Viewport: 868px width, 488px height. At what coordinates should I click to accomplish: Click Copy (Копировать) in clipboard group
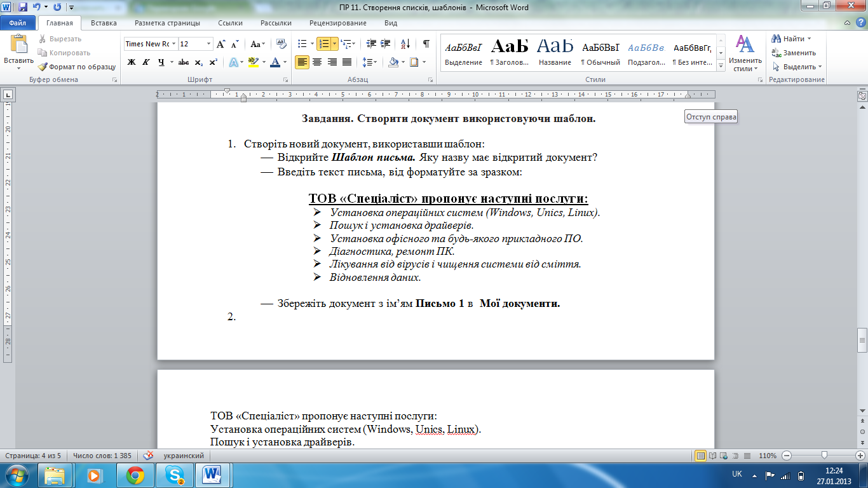[x=64, y=53]
